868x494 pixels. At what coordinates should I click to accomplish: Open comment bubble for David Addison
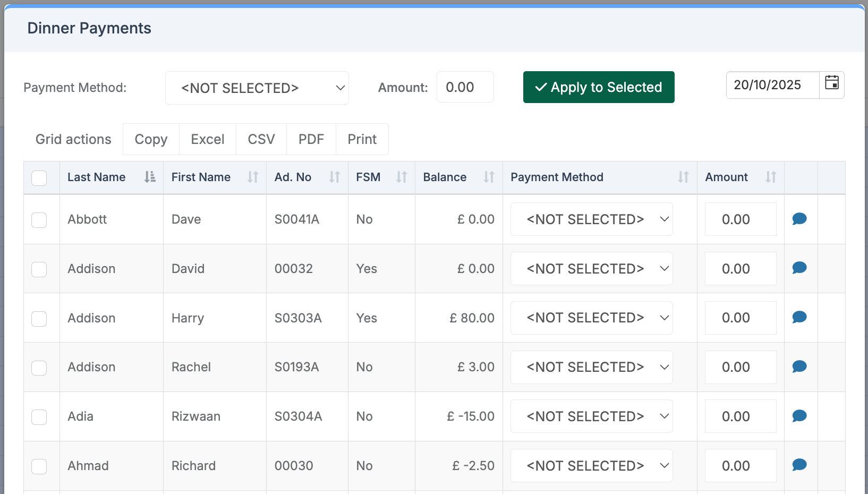pyautogui.click(x=799, y=268)
